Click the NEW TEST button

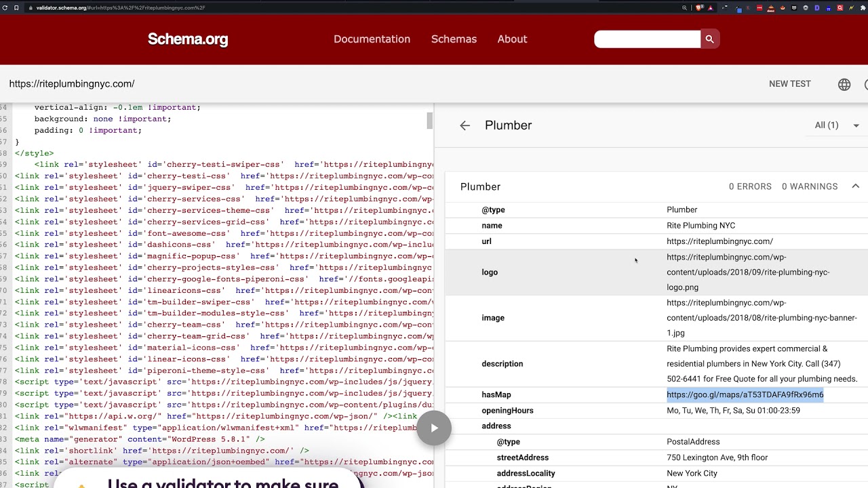coord(790,84)
